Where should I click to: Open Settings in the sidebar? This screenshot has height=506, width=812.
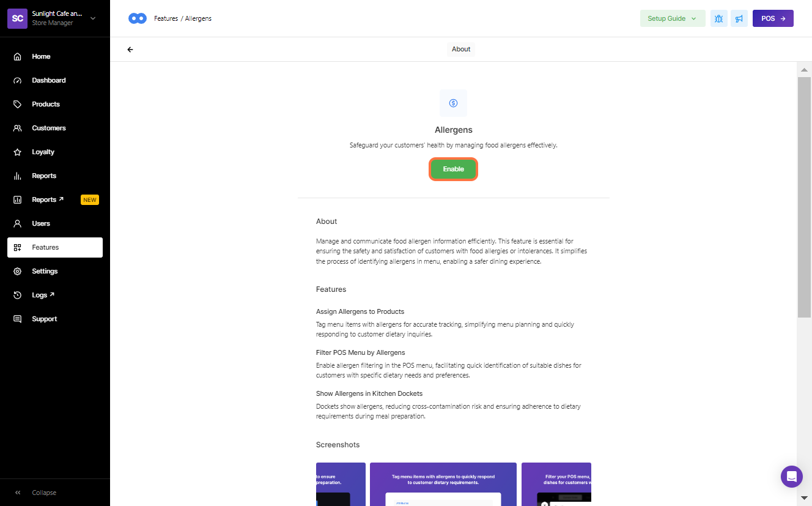point(45,271)
